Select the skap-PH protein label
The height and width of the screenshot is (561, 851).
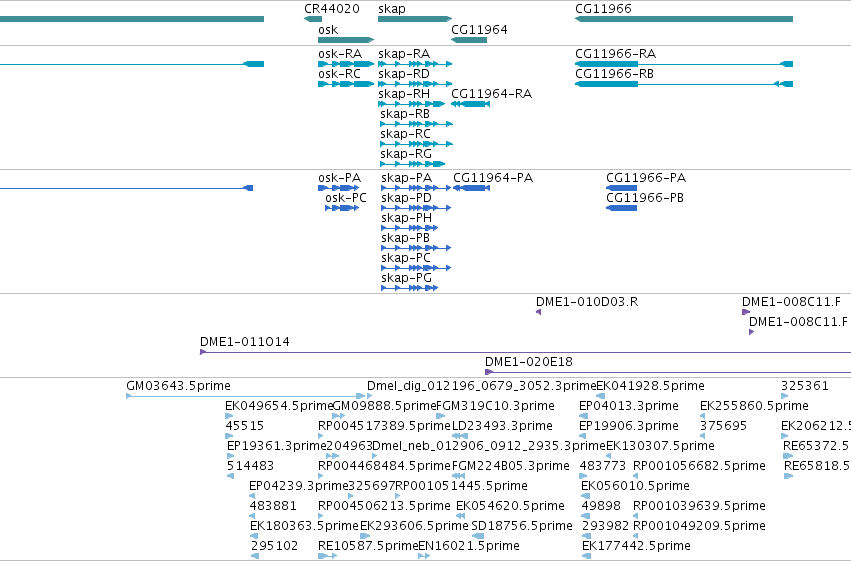pos(407,218)
